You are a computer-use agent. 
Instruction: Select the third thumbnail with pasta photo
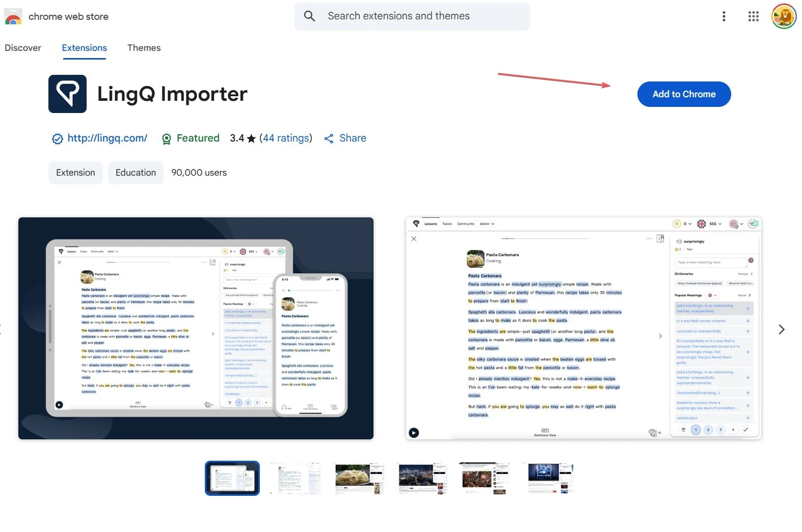[x=359, y=478]
